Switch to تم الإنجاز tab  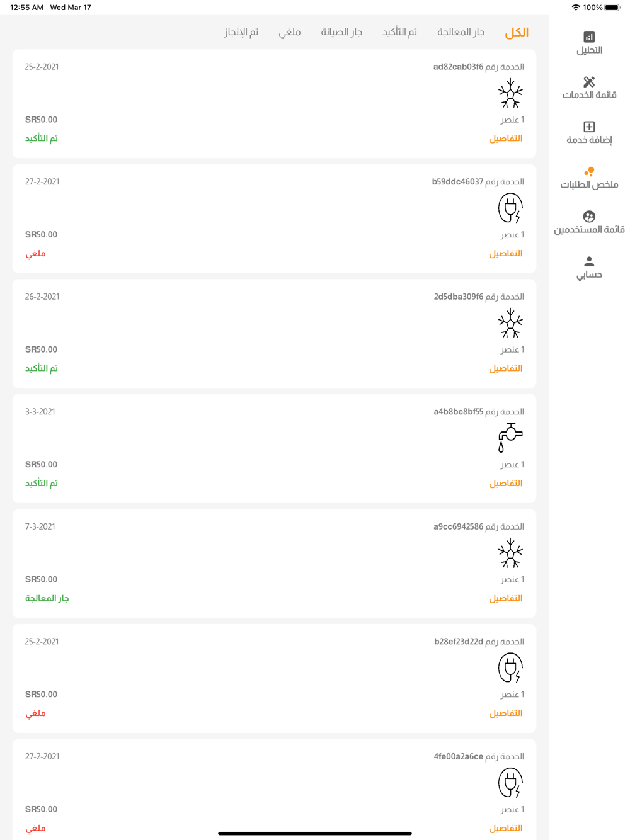click(241, 32)
